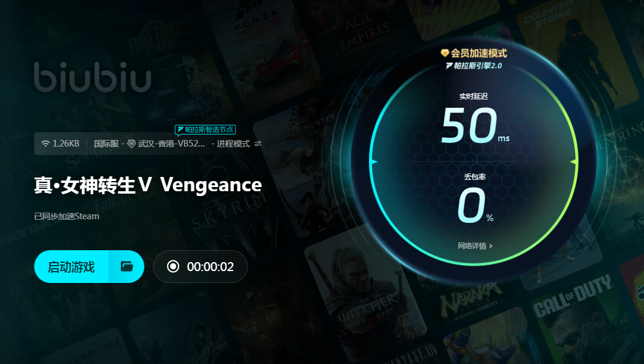Toggle the recording circle button
Image resolution: width=644 pixels, height=364 pixels.
[173, 266]
